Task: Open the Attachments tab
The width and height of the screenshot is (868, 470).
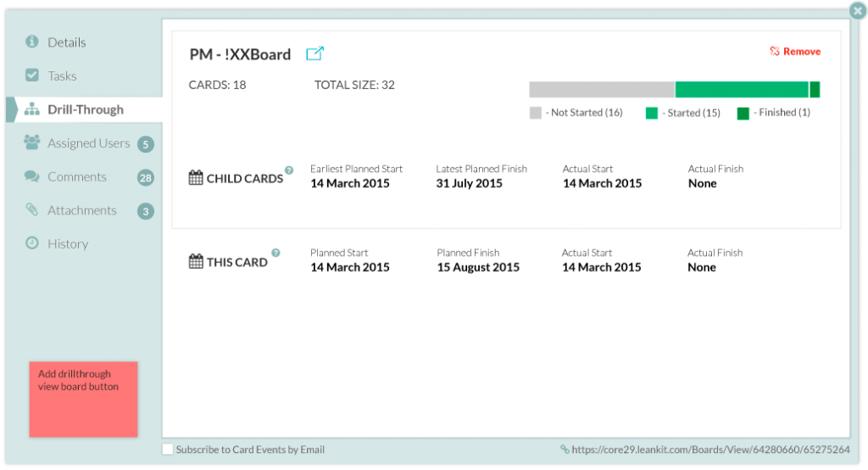Action: (x=84, y=210)
